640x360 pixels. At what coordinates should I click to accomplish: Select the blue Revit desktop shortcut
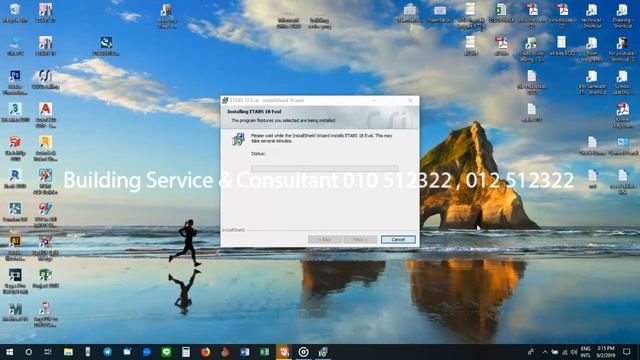(15, 178)
